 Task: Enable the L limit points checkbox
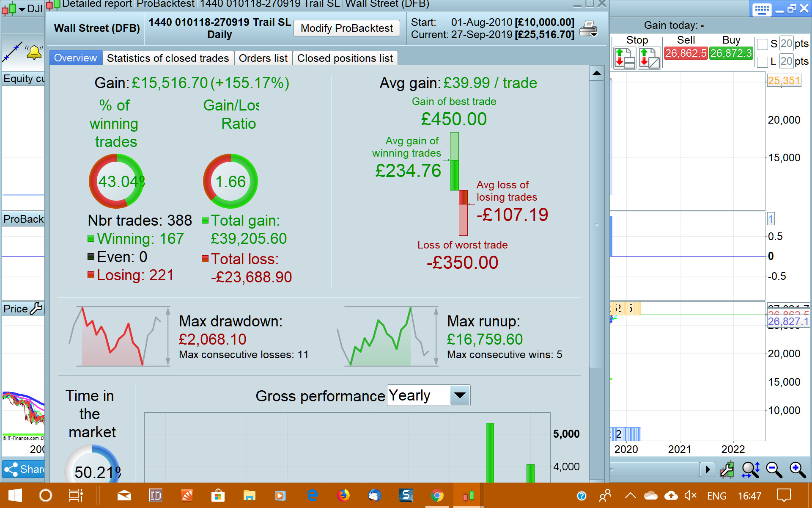point(763,62)
